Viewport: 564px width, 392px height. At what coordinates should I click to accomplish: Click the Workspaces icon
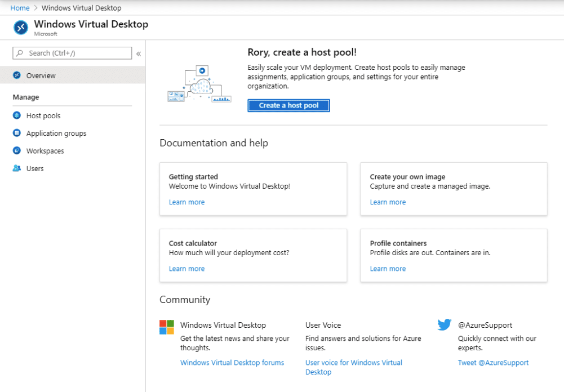click(x=17, y=151)
